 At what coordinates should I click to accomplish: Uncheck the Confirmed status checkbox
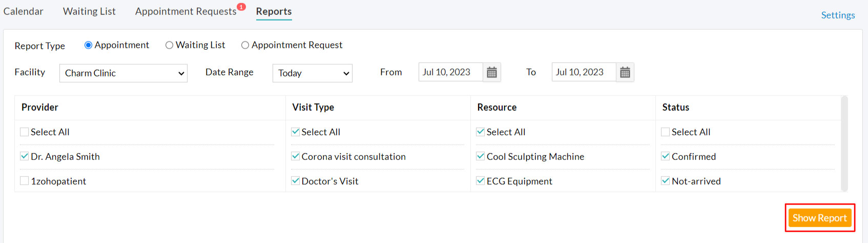(x=665, y=156)
